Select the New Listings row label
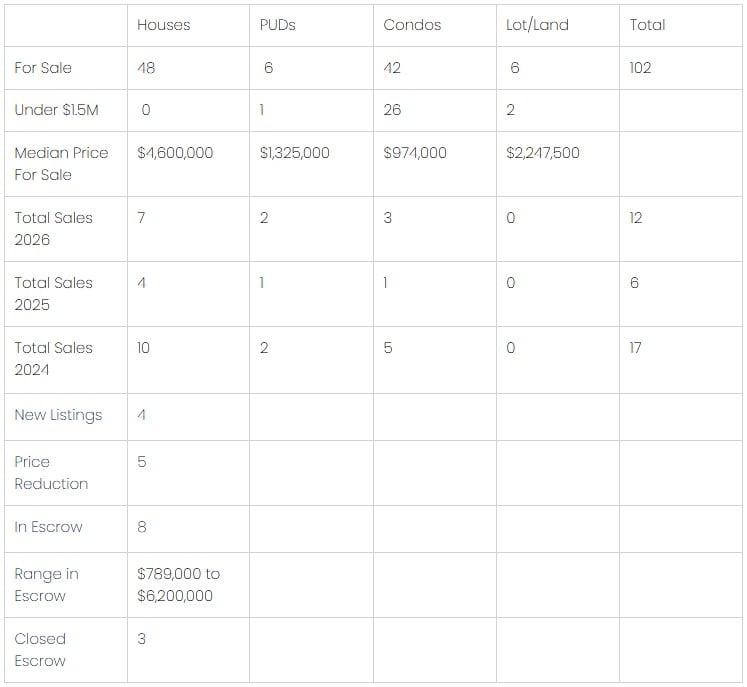Viewport: 747px width, 687px height. point(58,415)
